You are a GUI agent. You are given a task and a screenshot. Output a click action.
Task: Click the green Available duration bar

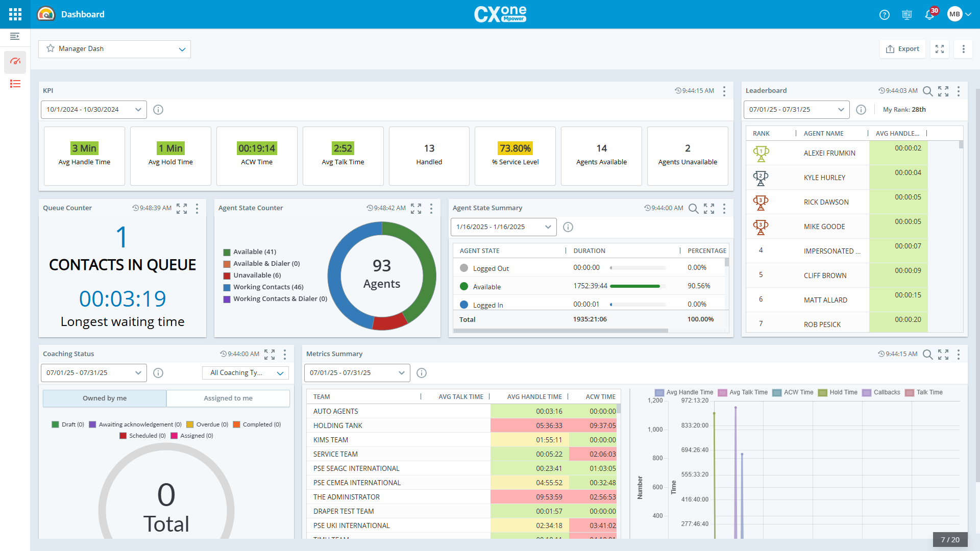click(635, 286)
